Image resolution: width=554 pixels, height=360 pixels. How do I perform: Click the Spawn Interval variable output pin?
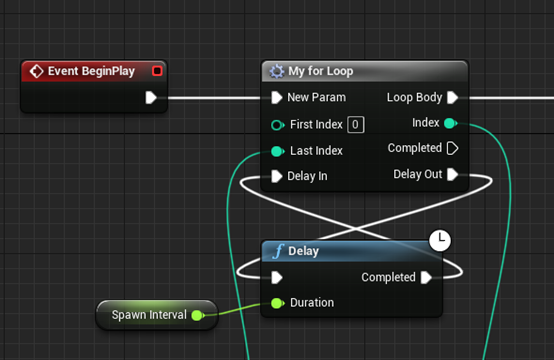[x=198, y=315]
